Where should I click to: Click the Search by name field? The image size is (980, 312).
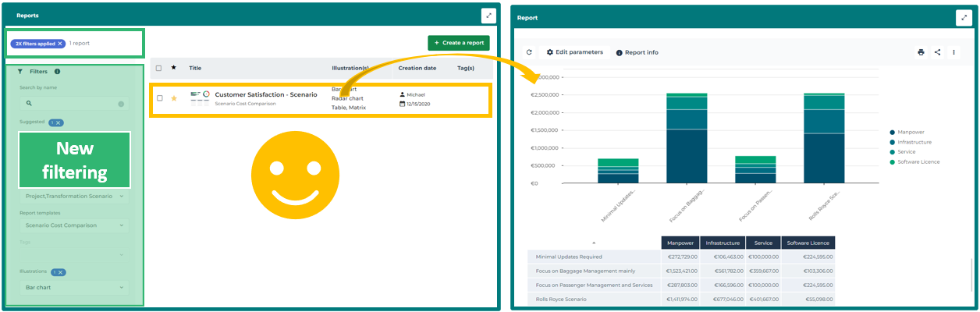[x=72, y=103]
